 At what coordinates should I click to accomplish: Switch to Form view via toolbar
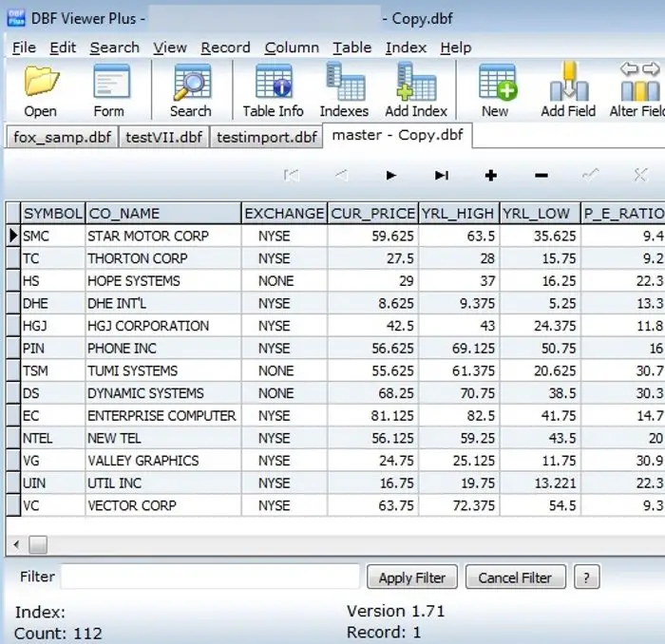pyautogui.click(x=110, y=91)
